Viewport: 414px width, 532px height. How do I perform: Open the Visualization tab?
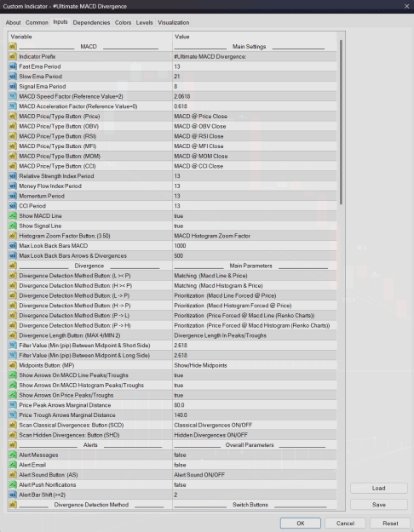pos(174,22)
